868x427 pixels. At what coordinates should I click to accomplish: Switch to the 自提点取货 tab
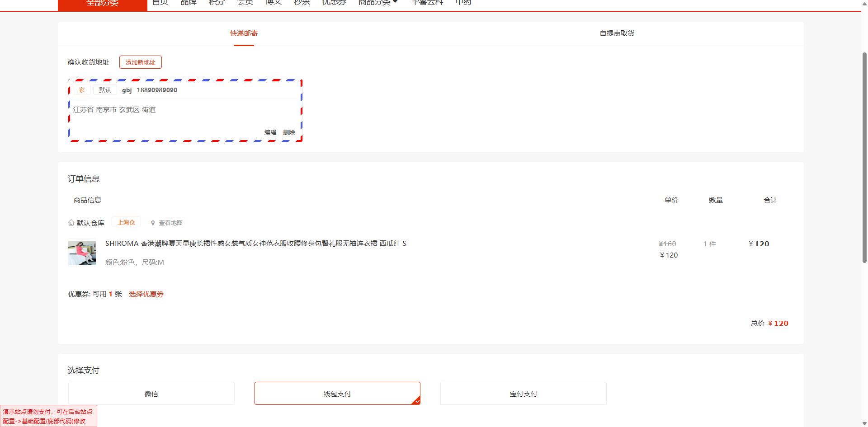pos(617,33)
